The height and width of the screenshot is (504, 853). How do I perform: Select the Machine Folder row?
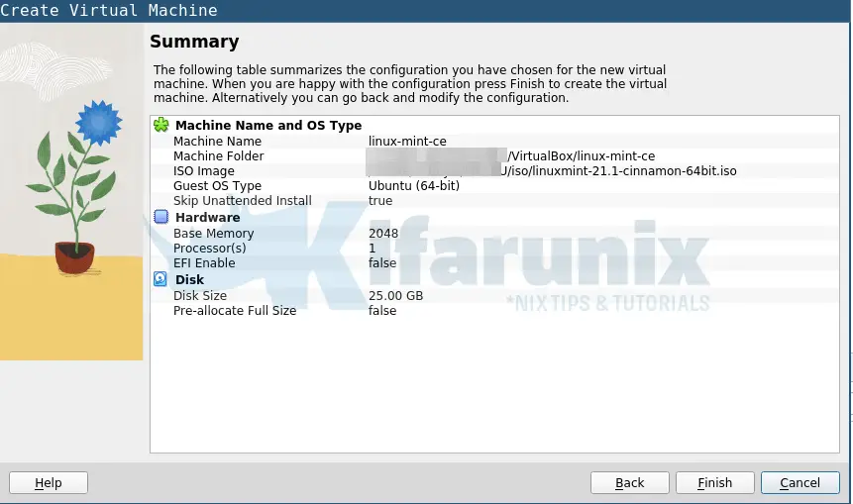tap(218, 156)
